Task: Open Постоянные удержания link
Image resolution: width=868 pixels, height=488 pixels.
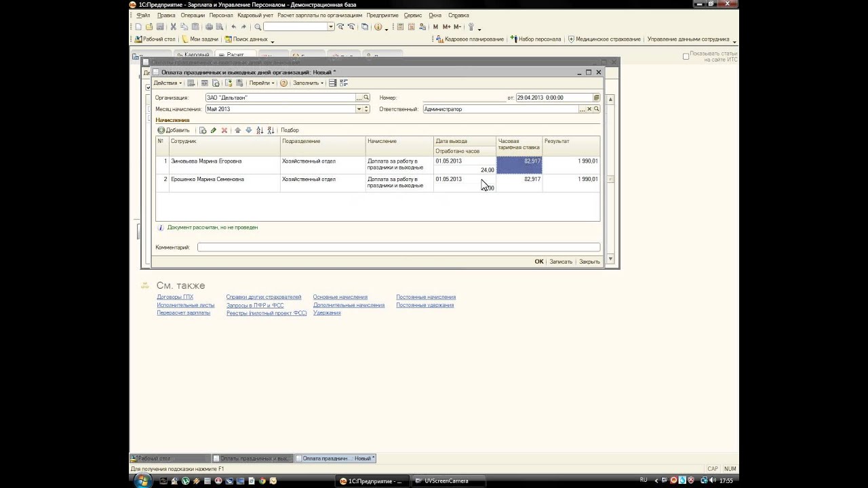Action: 425,305
